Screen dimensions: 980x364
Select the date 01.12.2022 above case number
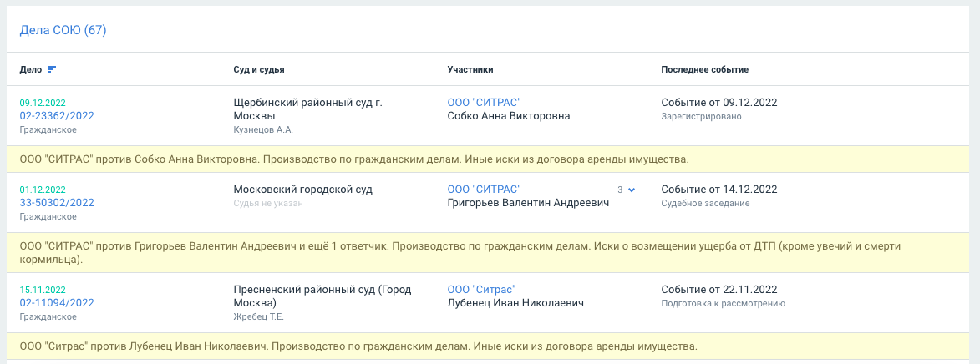43,190
